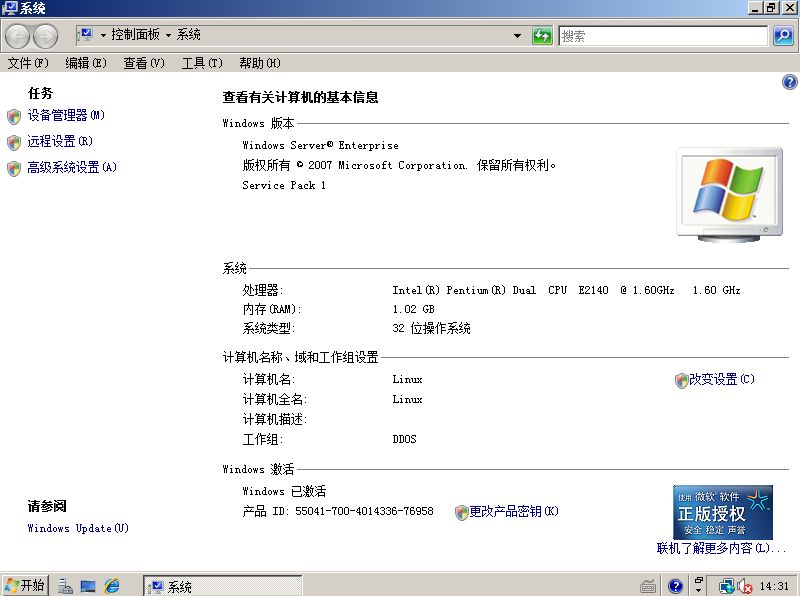This screenshot has width=800, height=596.
Task: Click the Windows logo monitor image
Action: pos(730,194)
